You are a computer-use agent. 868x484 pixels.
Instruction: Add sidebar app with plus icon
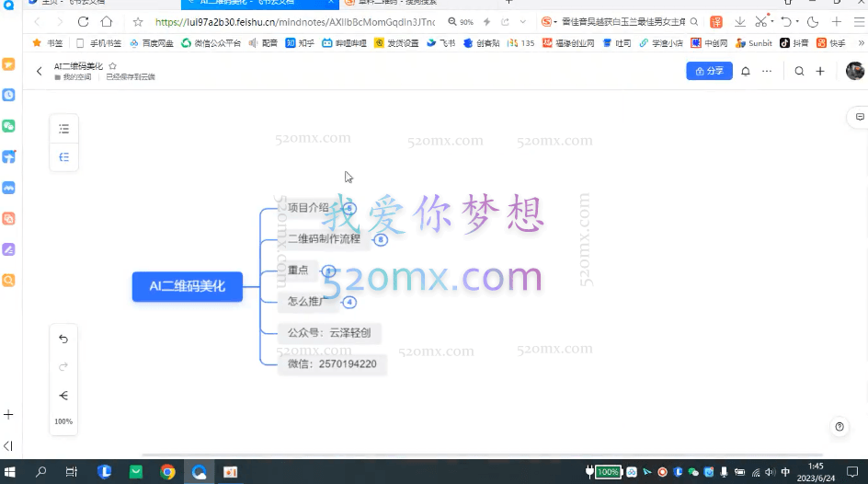click(x=8, y=415)
